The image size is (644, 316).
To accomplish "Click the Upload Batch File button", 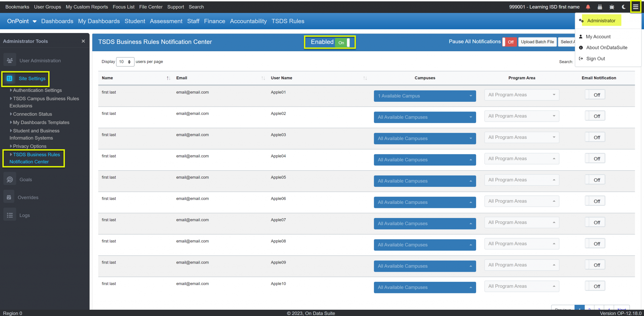I will [x=537, y=41].
